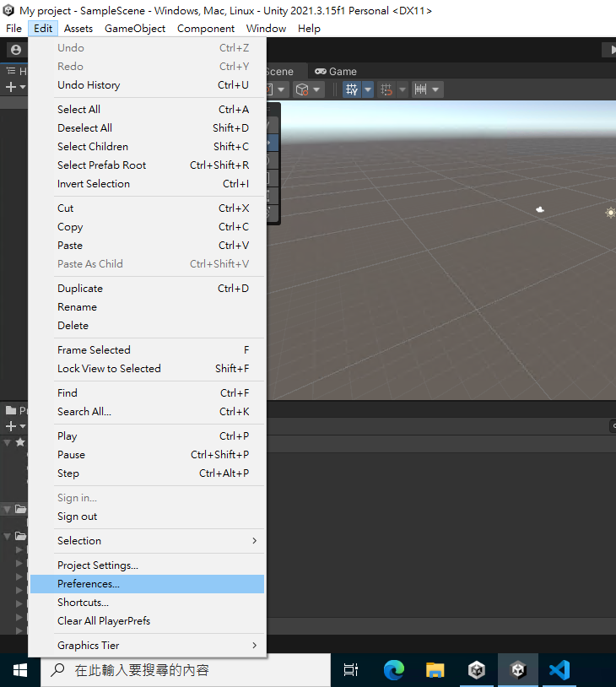Open File Explorer from the taskbar

point(435,670)
